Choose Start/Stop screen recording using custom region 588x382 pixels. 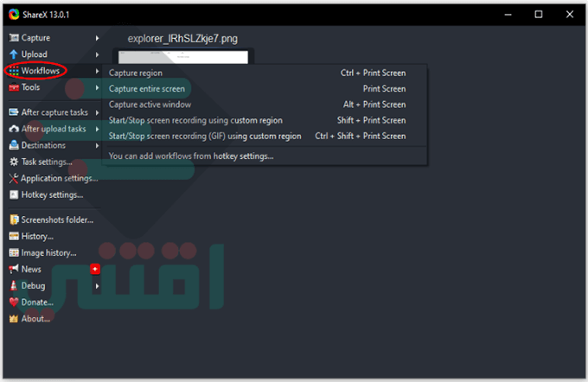pyautogui.click(x=265, y=120)
